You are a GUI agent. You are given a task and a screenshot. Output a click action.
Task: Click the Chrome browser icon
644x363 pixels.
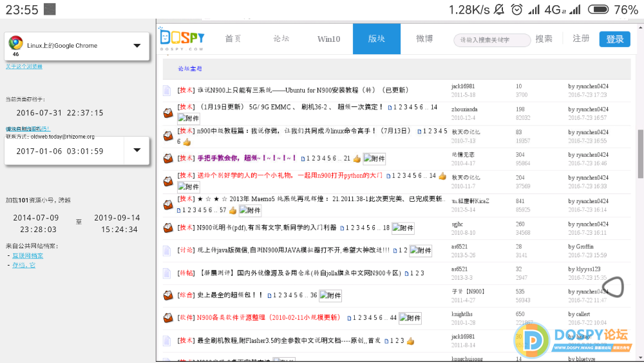coord(15,44)
